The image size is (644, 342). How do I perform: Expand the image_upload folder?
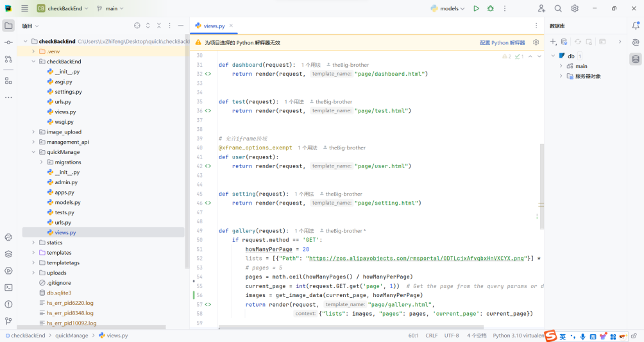[x=33, y=132]
